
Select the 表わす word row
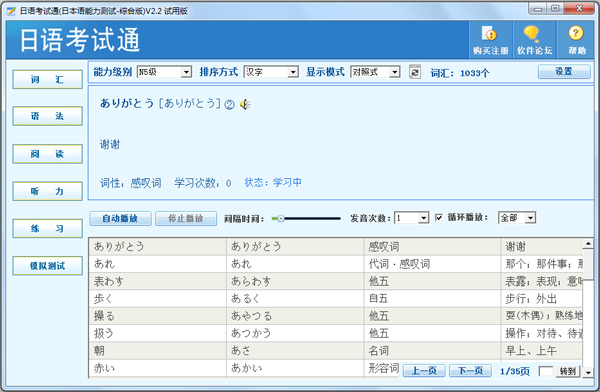pyautogui.click(x=336, y=281)
